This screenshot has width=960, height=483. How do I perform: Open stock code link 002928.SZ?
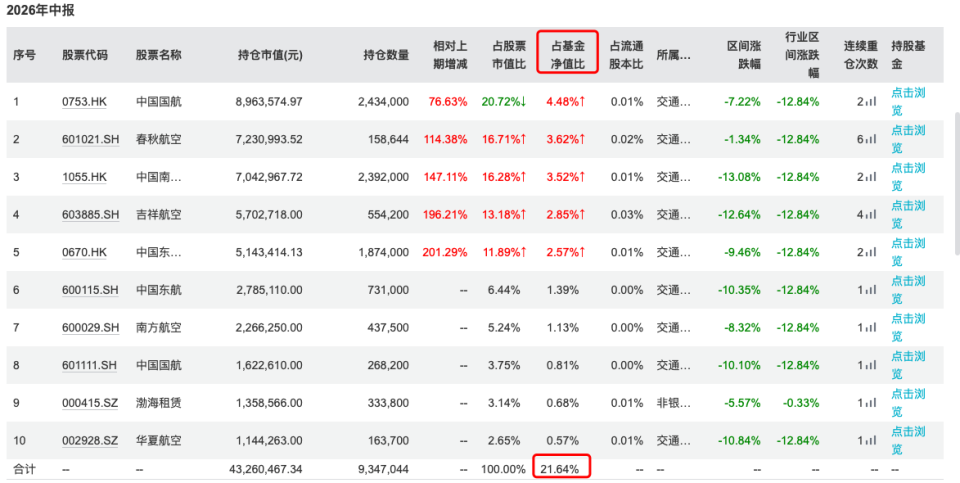[90, 441]
